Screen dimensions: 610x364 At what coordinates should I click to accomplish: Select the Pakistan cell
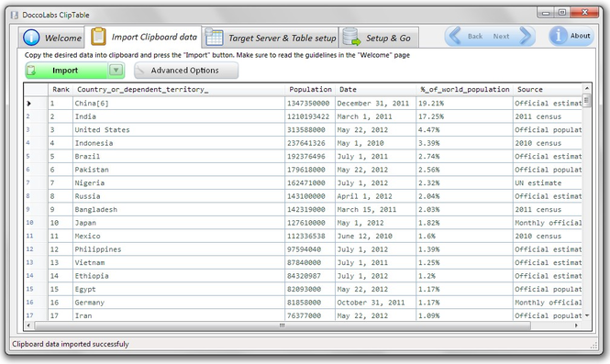pos(179,170)
